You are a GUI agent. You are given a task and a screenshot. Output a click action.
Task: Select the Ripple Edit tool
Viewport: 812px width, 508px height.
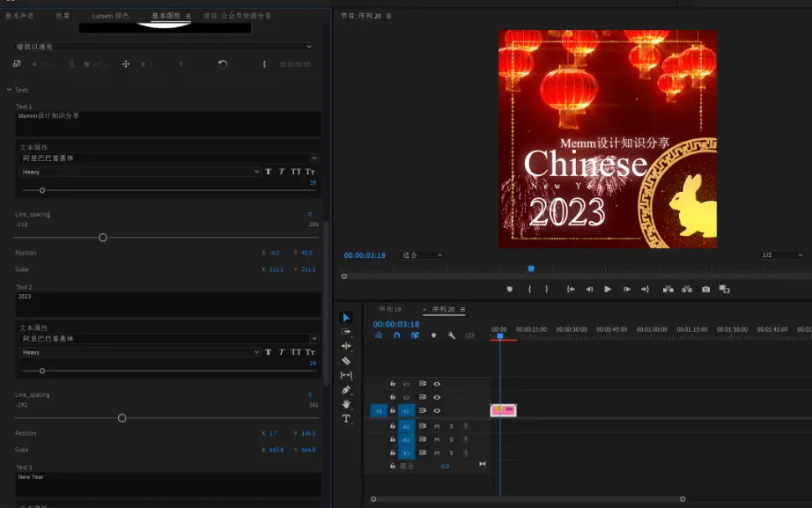pyautogui.click(x=346, y=346)
